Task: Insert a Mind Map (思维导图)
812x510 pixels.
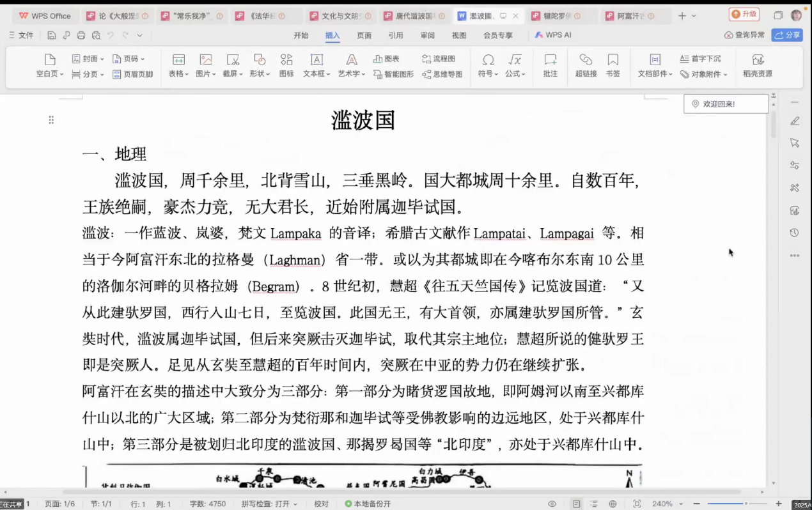Action: [442, 74]
